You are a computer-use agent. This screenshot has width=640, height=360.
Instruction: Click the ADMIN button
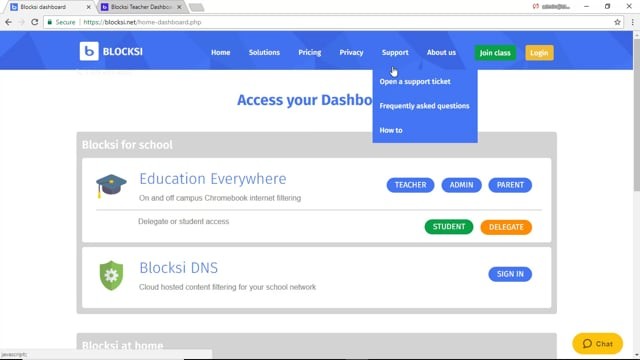tap(461, 185)
